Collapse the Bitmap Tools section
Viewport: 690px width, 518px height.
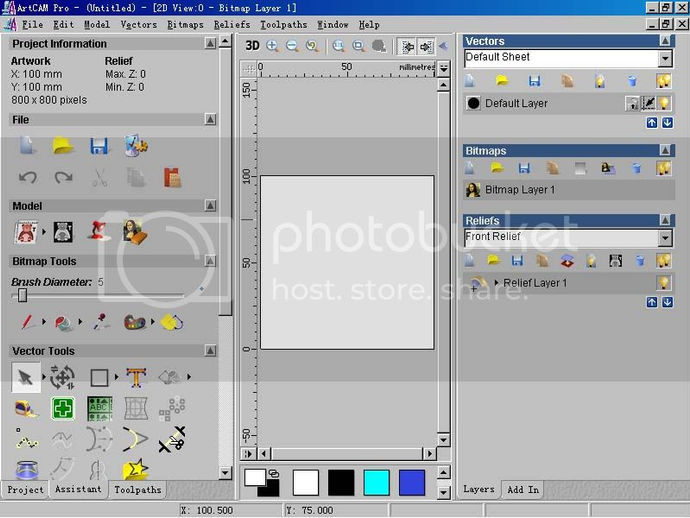tap(210, 261)
